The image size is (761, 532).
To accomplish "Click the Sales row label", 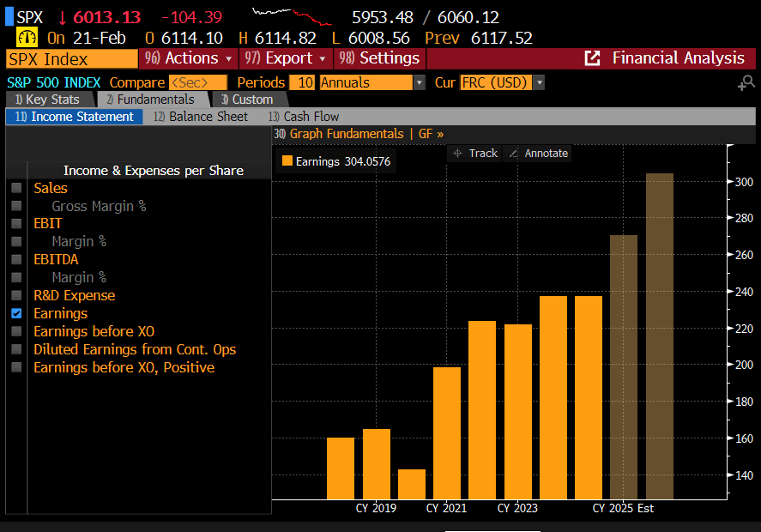I will pos(51,188).
